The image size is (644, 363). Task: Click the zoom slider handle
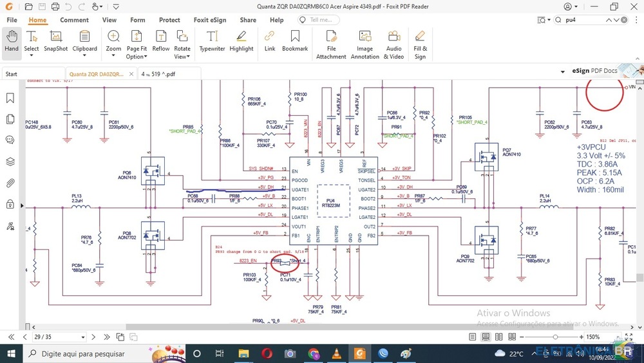[555, 337]
